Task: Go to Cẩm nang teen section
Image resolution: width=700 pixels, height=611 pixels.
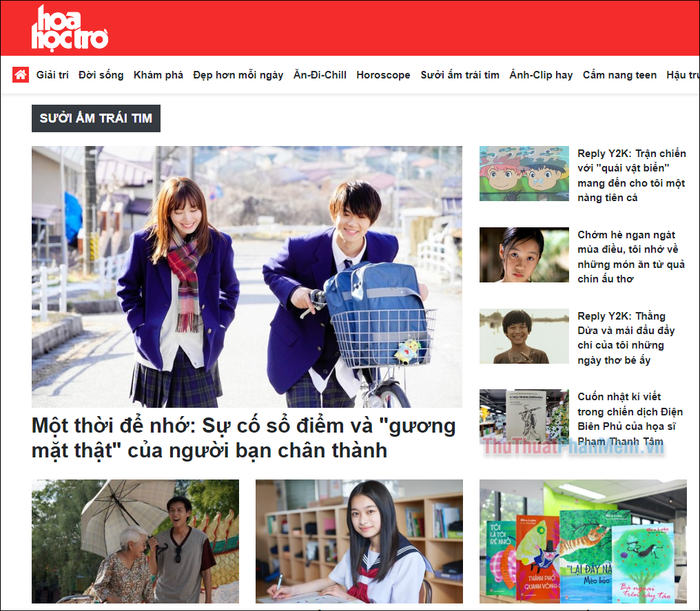Action: pyautogui.click(x=619, y=75)
